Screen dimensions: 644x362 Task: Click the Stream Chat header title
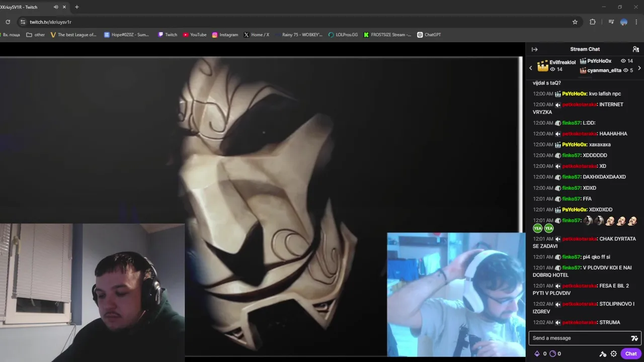coord(585,49)
